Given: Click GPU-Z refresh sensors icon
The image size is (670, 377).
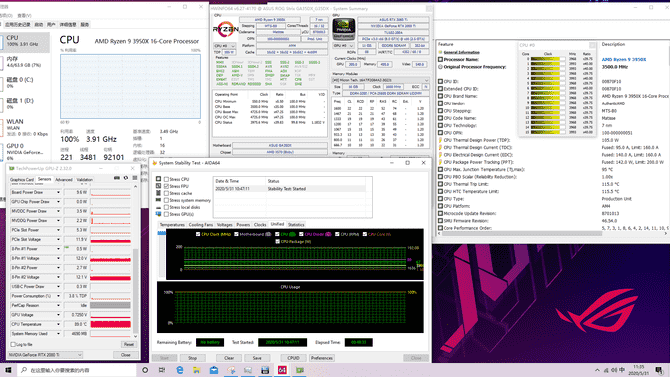Looking at the screenshot, I should [126, 178].
